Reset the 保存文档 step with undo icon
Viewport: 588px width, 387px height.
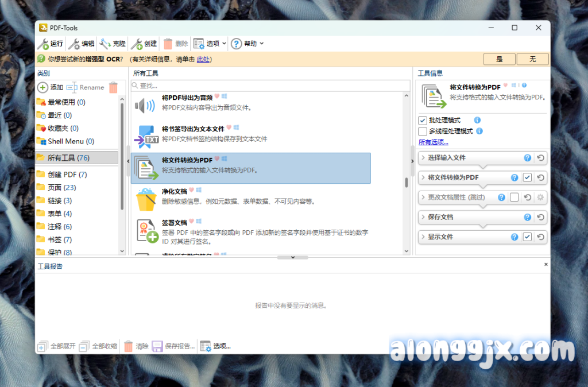tap(540, 217)
